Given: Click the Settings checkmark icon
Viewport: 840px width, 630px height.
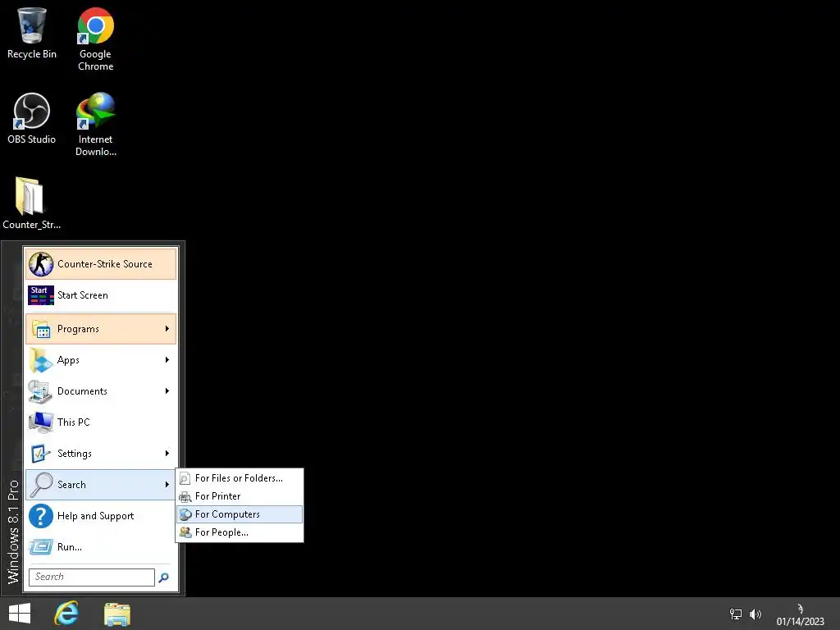Looking at the screenshot, I should [41, 454].
